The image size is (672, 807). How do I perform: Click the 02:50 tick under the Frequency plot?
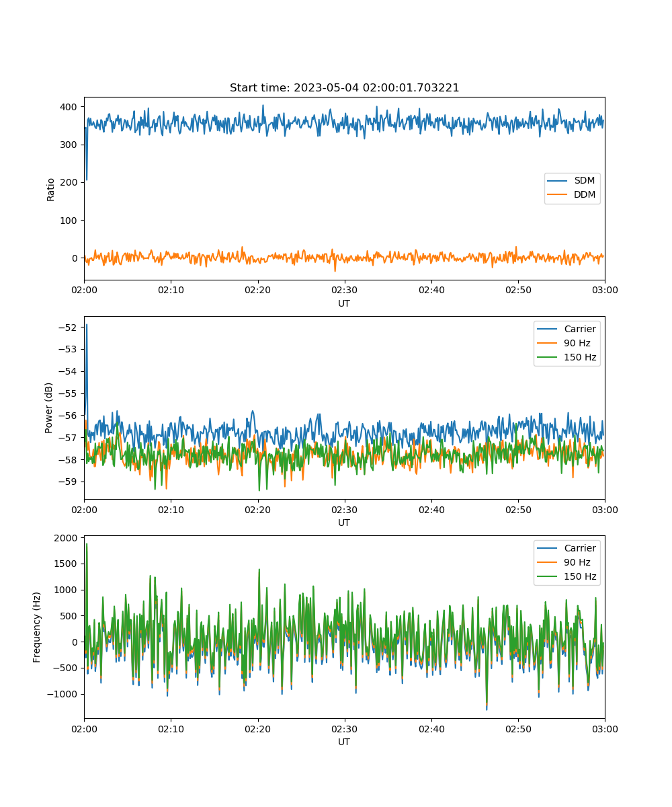coord(518,728)
